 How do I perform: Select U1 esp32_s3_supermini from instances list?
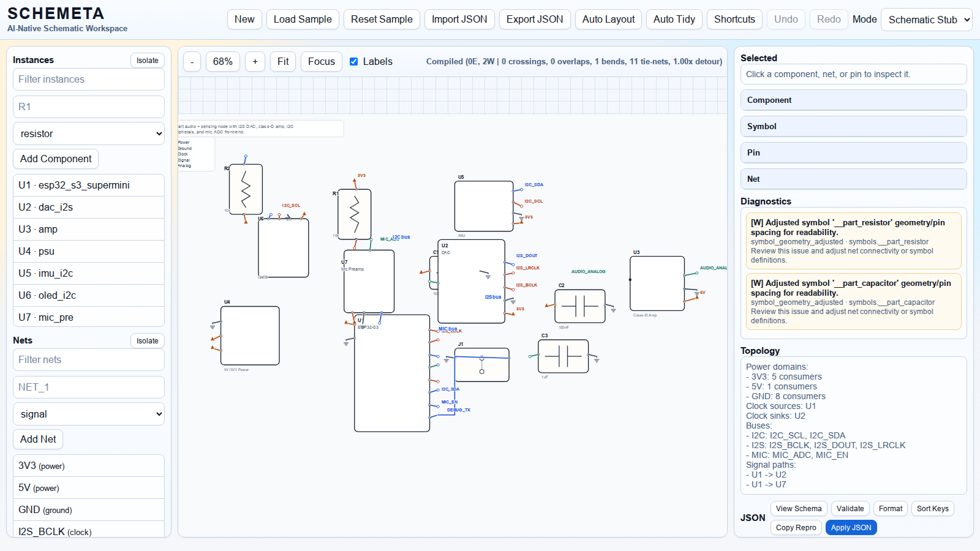pyautogui.click(x=89, y=186)
